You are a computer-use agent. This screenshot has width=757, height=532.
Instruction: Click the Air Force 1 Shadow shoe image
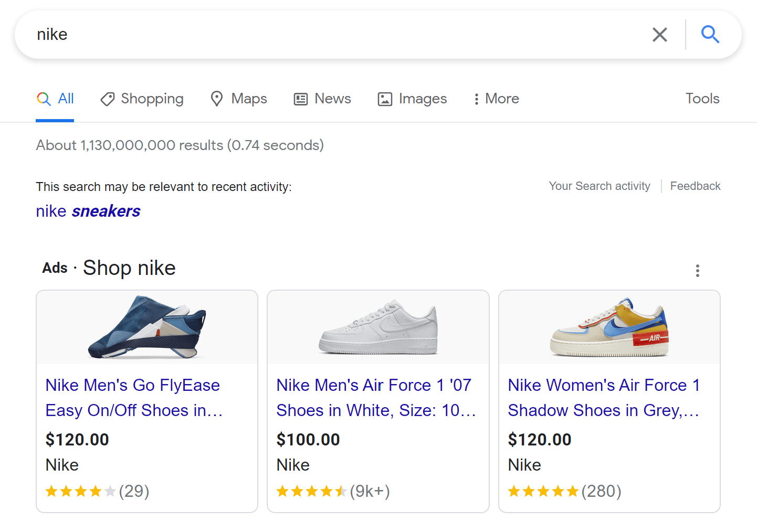point(609,327)
